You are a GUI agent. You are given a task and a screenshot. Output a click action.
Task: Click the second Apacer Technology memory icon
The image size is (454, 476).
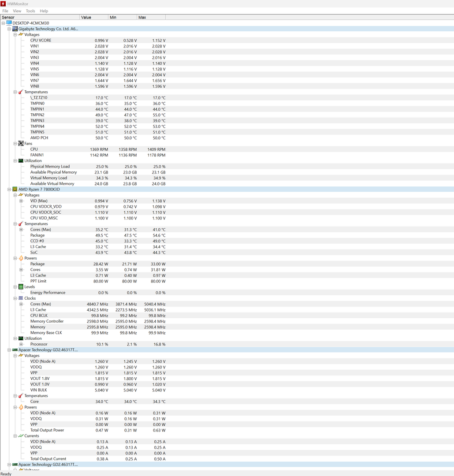pyautogui.click(x=15, y=465)
